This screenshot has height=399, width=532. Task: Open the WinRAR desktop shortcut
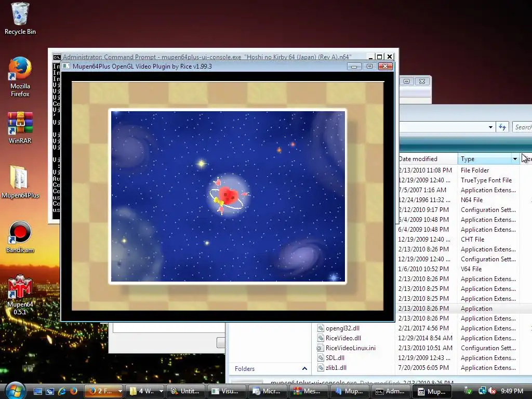[20, 128]
